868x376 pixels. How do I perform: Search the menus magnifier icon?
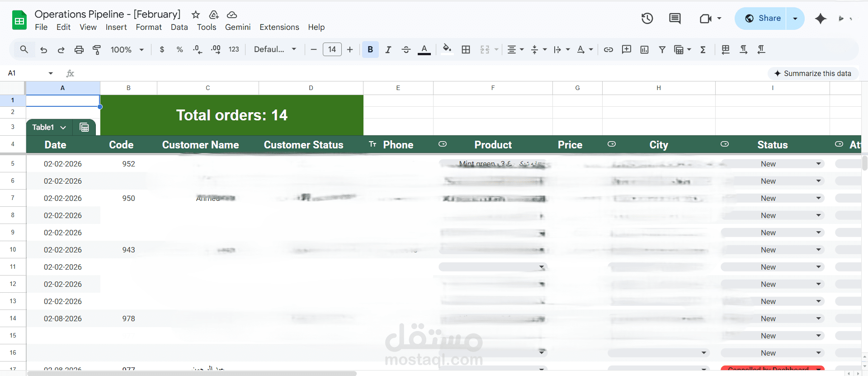24,49
